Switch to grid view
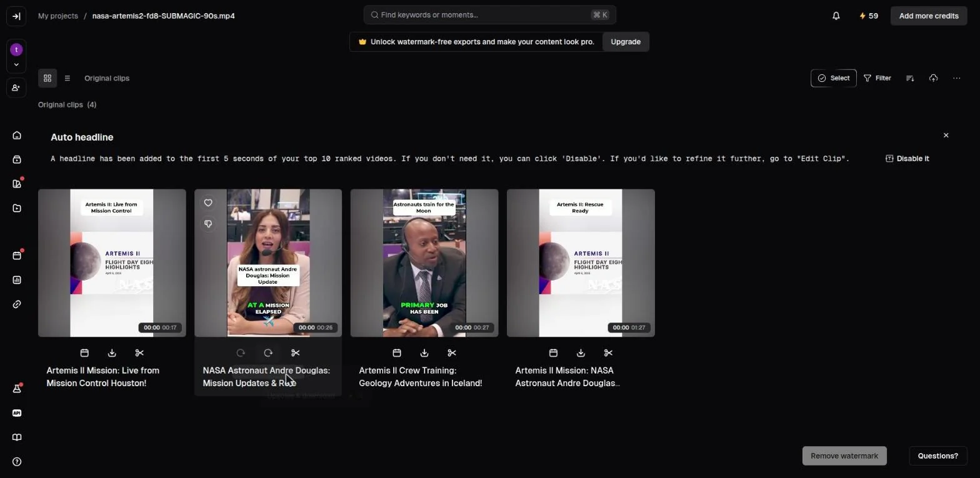This screenshot has height=478, width=980. coord(47,78)
